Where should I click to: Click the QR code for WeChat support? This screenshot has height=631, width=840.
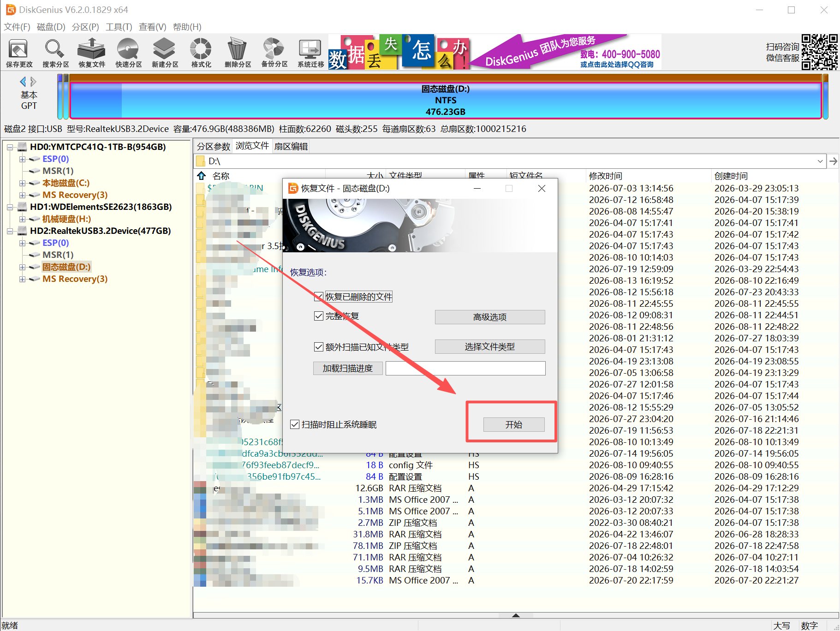point(819,52)
